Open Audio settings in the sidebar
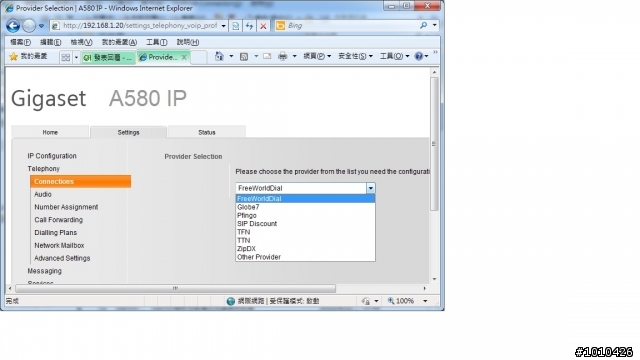The width and height of the screenshot is (640, 360). 43,194
